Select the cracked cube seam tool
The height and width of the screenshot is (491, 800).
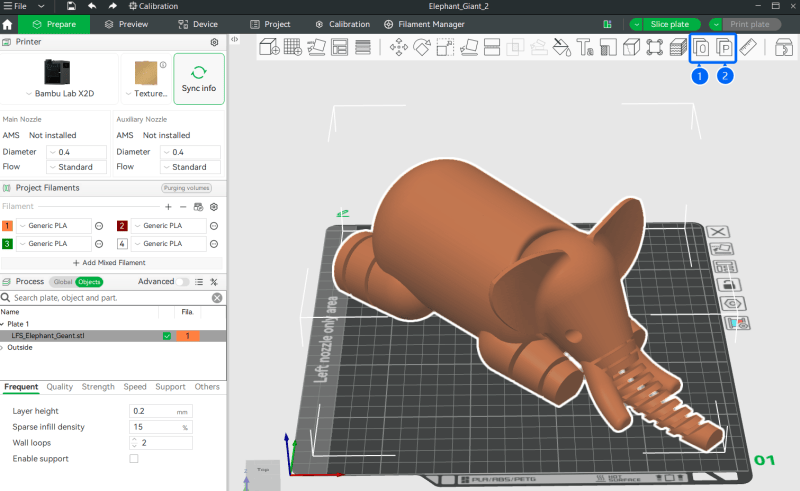coord(631,47)
